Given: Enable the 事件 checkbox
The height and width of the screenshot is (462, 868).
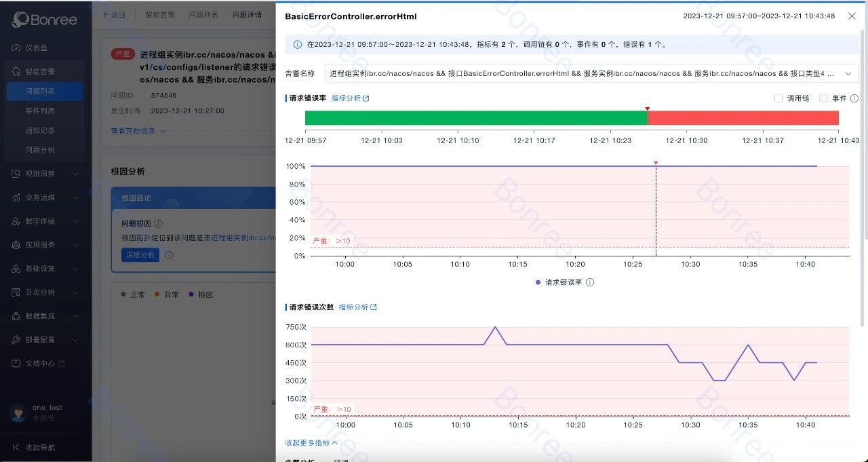Looking at the screenshot, I should coord(823,98).
